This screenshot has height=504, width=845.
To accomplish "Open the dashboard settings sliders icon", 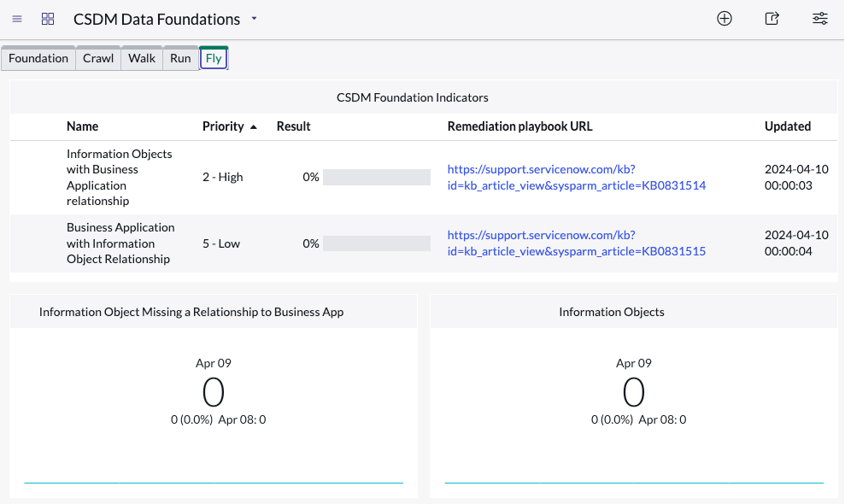I will [x=819, y=18].
